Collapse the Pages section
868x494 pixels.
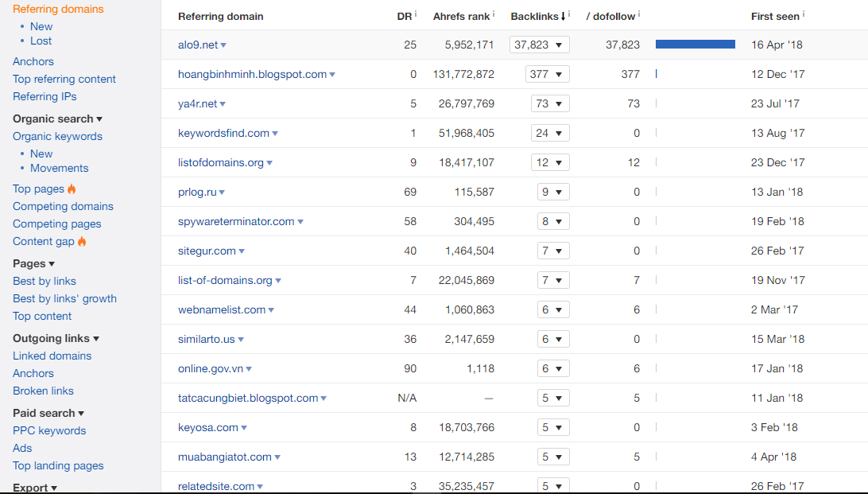click(33, 263)
